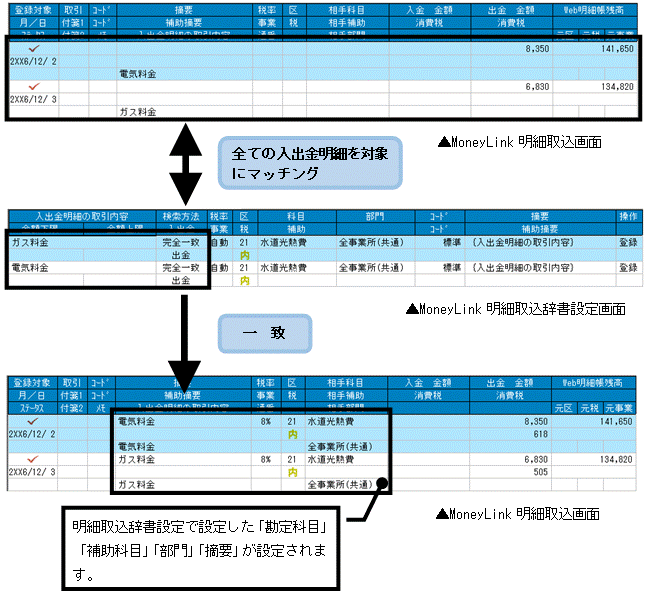Click consumption tax 505 in bottom table
This screenshot has width=657, height=595.
(x=541, y=472)
